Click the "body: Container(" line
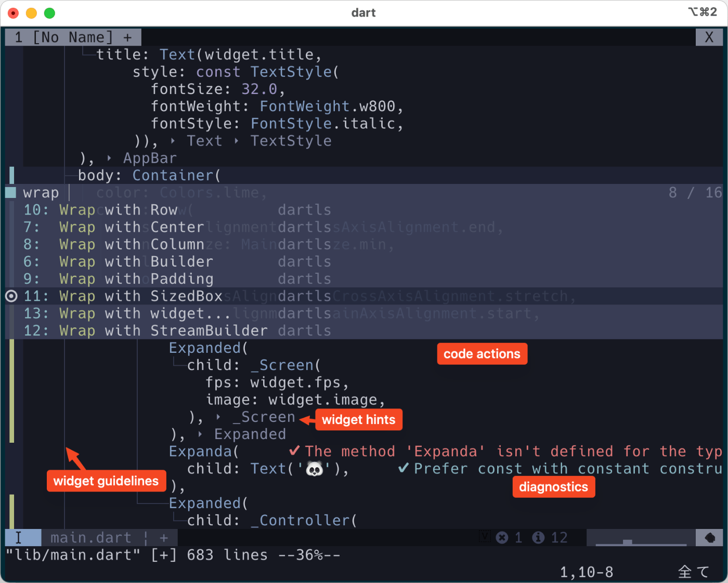Viewport: 728px width, 583px height. (149, 176)
